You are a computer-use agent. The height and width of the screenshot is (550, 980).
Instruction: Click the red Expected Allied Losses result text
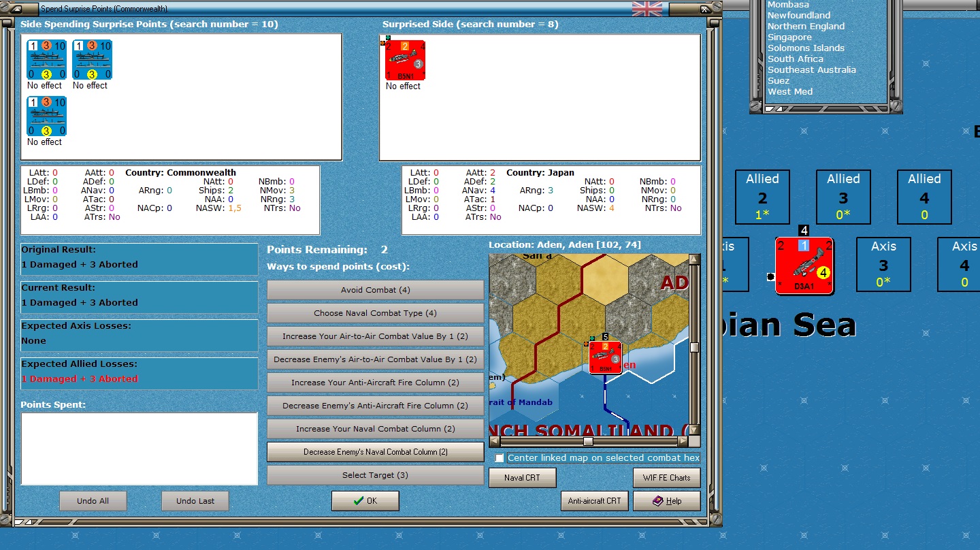point(80,378)
